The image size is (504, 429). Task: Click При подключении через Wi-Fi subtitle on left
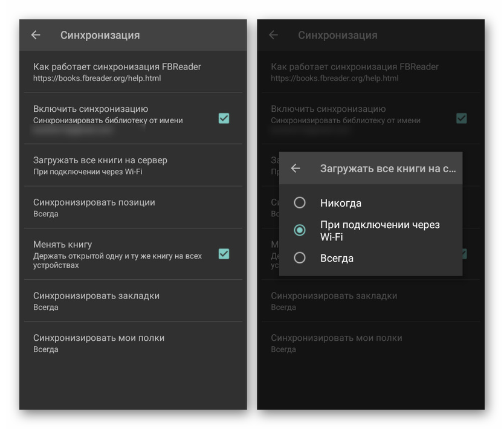click(88, 172)
